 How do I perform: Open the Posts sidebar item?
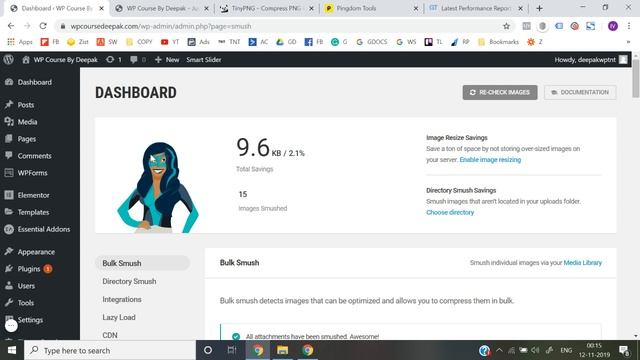25,105
